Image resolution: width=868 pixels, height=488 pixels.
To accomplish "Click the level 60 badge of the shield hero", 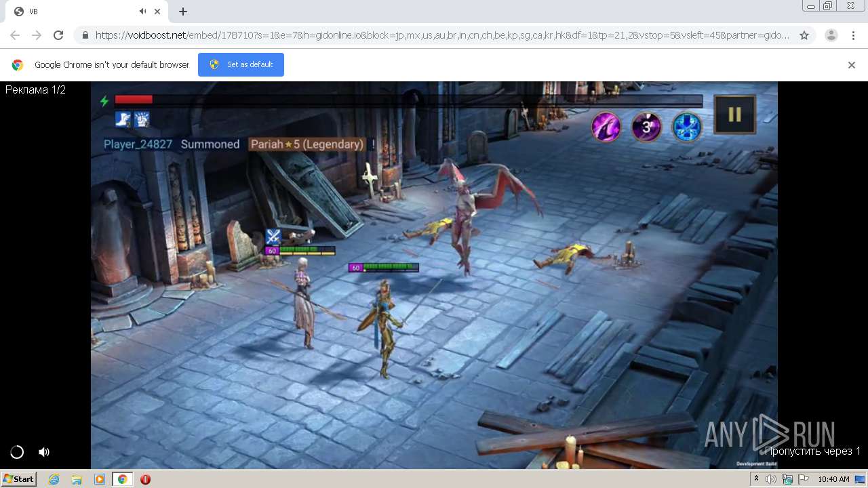I will click(355, 268).
